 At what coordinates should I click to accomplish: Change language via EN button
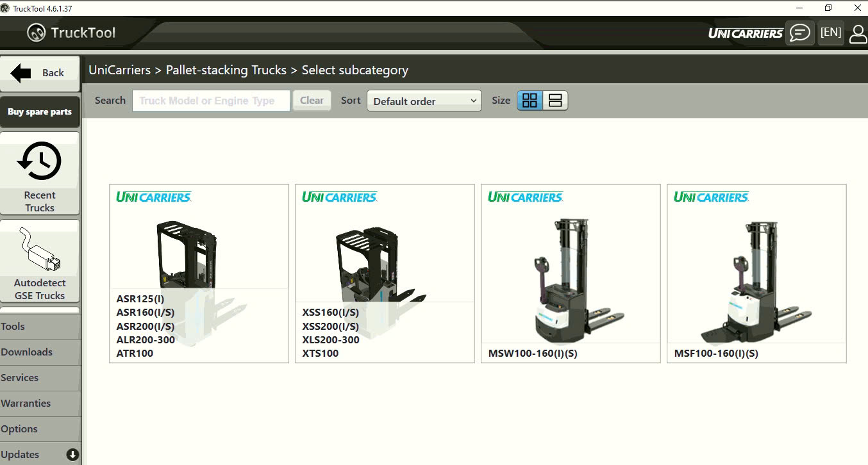point(831,33)
